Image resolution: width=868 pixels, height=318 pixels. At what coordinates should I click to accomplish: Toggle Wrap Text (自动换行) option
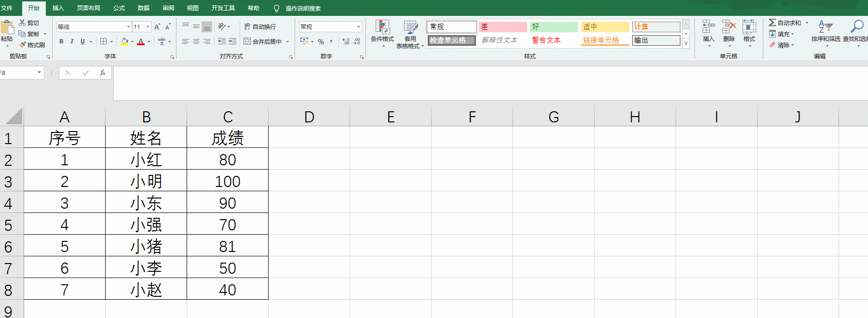tap(260, 26)
